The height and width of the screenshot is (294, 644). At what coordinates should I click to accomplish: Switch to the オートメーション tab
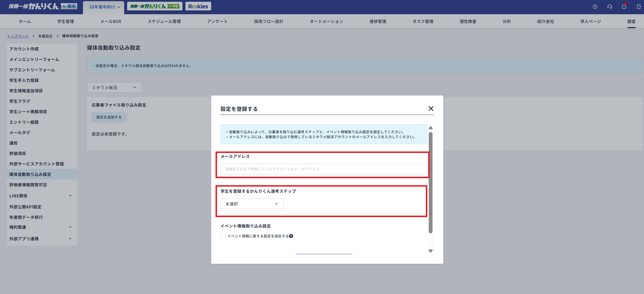click(326, 21)
